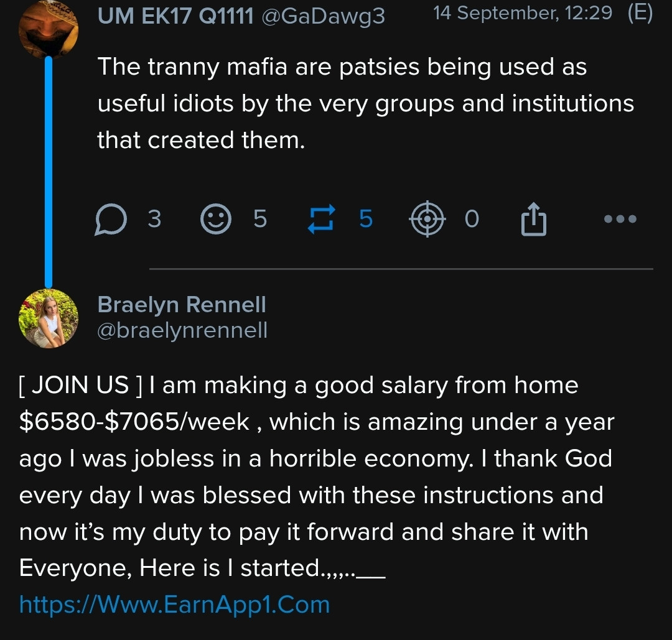Viewport: 672px width, 640px height.
Task: Open GaDawg3's post text body
Action: (365, 103)
